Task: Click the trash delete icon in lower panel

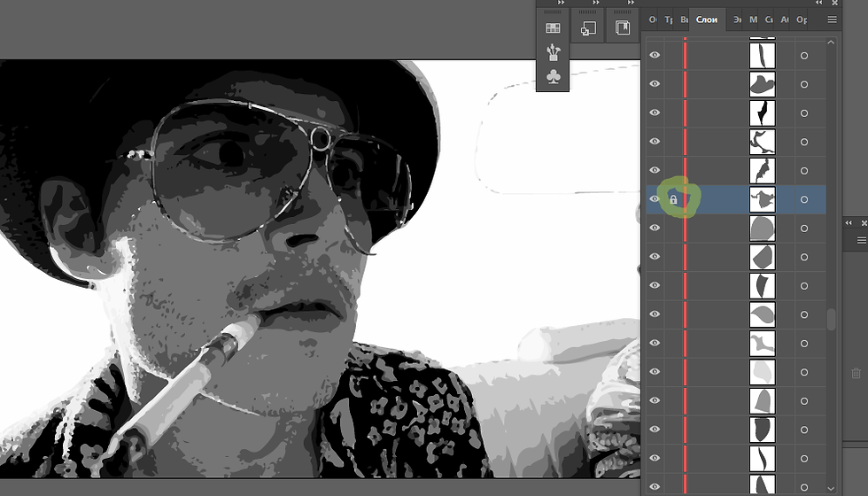Action: (x=856, y=373)
